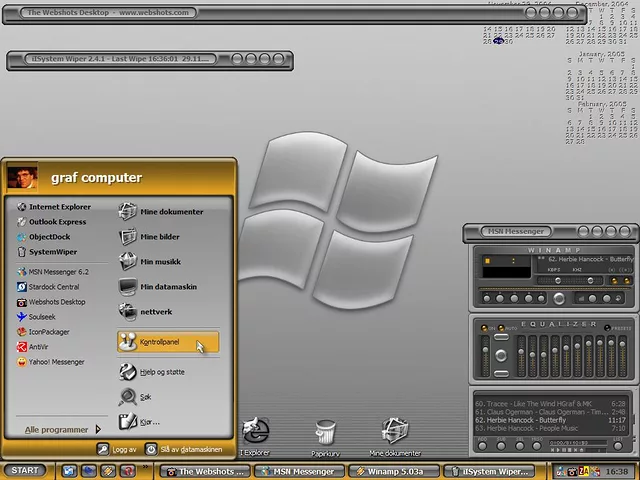
Task: Open ObjectDock from pinned programs
Action: 43,237
